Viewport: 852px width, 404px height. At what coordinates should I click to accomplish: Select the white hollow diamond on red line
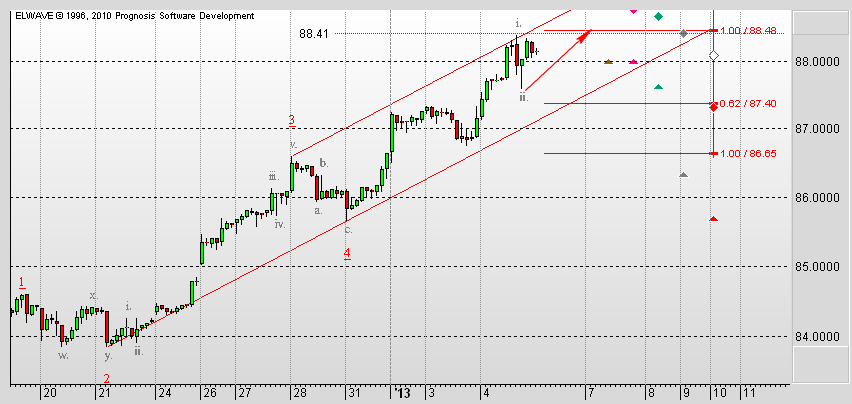pyautogui.click(x=714, y=55)
